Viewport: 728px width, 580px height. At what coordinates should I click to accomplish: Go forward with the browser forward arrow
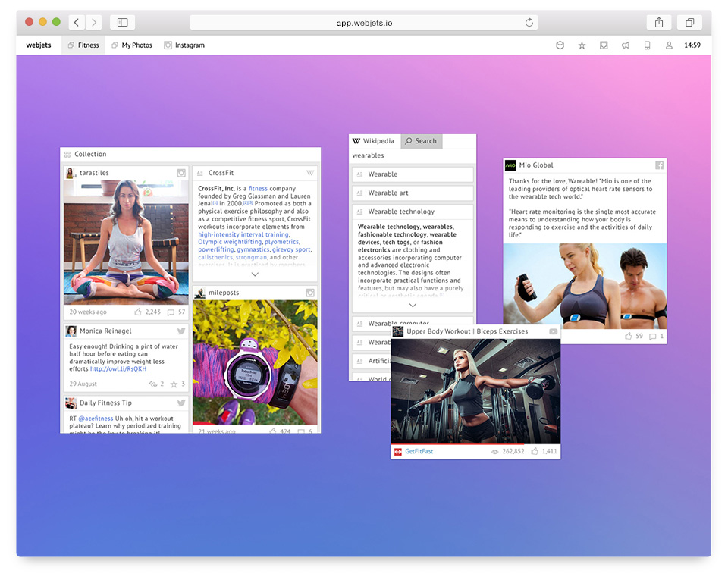(94, 22)
